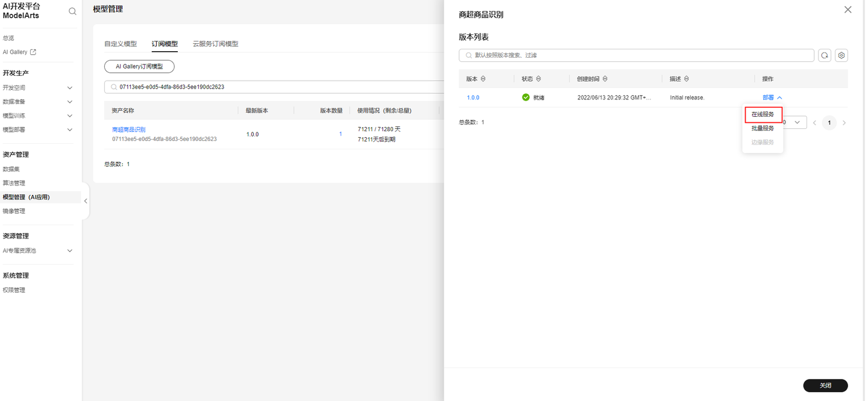Sort by the 状态 column sort icon

[538, 79]
